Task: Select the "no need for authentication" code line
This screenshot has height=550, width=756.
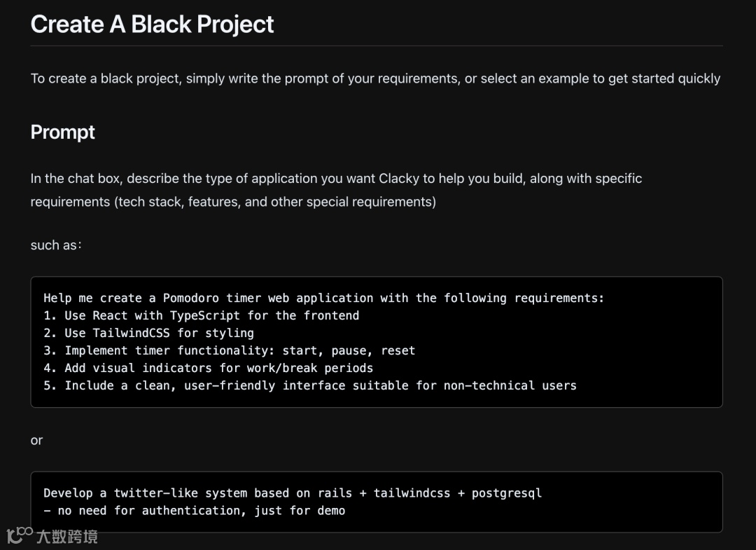Action: click(x=195, y=510)
